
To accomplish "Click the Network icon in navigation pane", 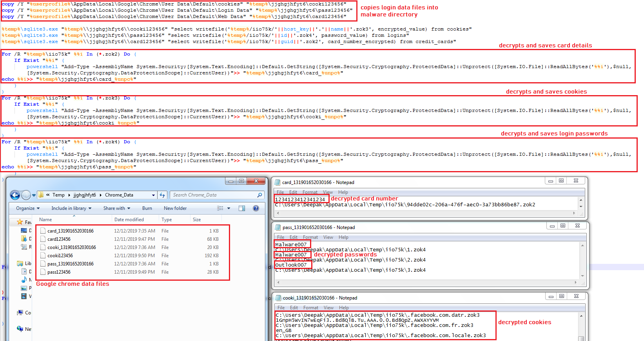I will point(20,329).
